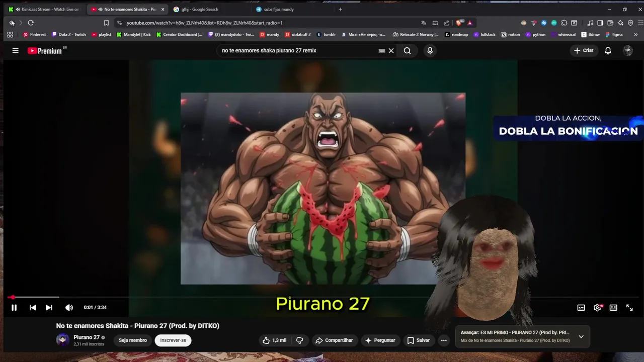
Task: Open the Piurano 27 channel avatar
Action: tap(62, 340)
